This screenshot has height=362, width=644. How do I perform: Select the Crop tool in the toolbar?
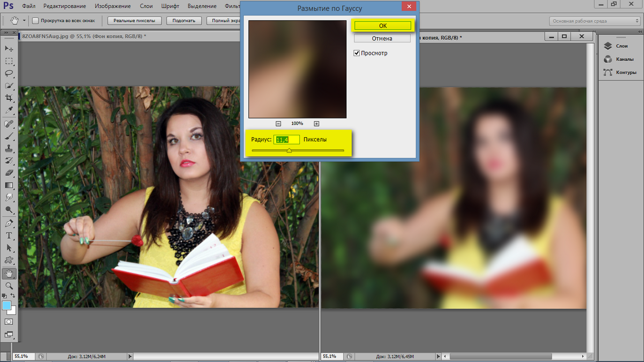point(9,98)
